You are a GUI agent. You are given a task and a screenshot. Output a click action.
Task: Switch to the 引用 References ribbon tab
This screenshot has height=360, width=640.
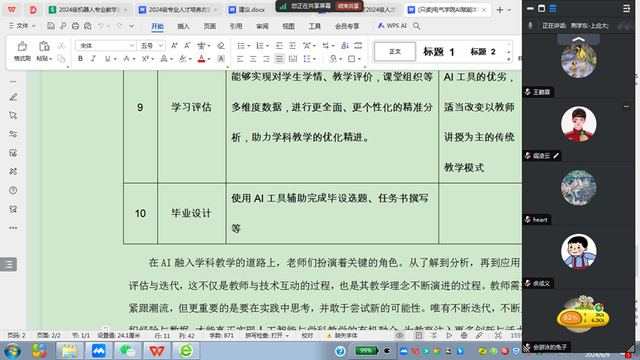(x=236, y=26)
